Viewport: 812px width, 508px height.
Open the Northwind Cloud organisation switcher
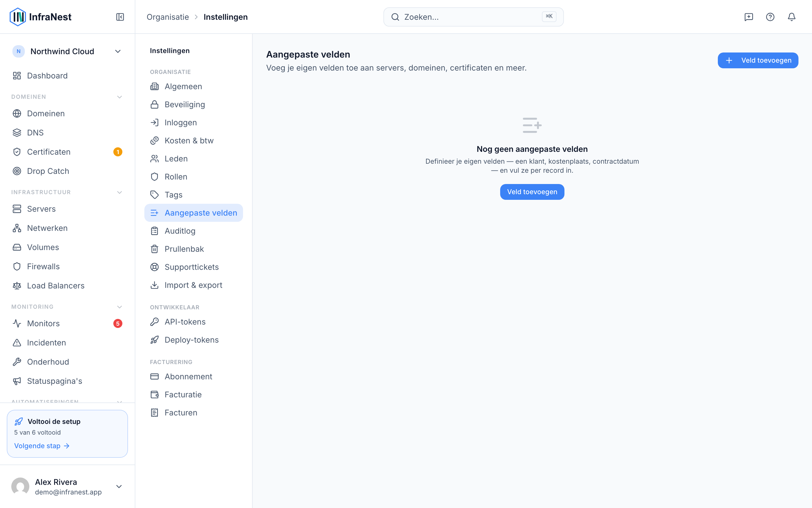[67, 51]
